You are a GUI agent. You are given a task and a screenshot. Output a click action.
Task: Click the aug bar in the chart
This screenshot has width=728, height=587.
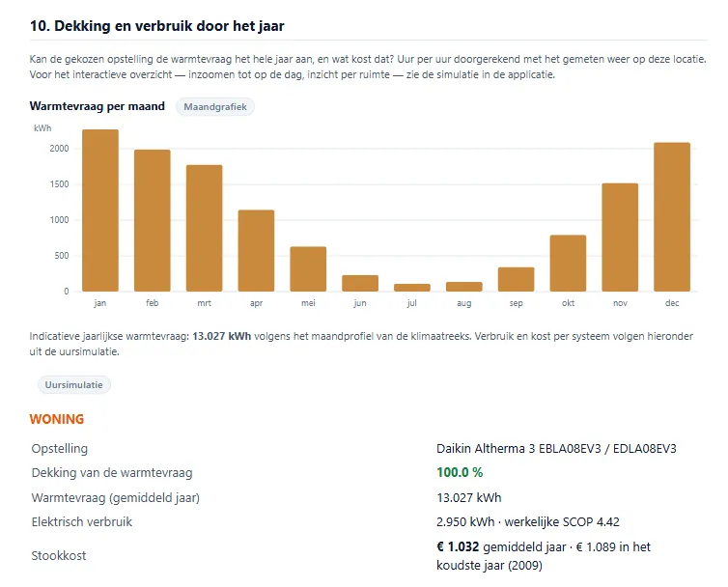pyautogui.click(x=464, y=287)
